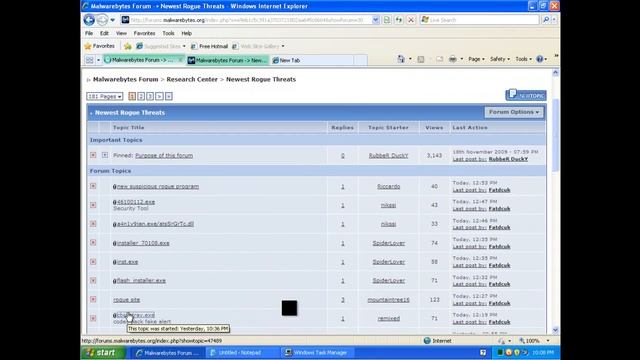Open address bar history dropdown arrow
Viewport: 640px width, 360px height.
point(376,20)
